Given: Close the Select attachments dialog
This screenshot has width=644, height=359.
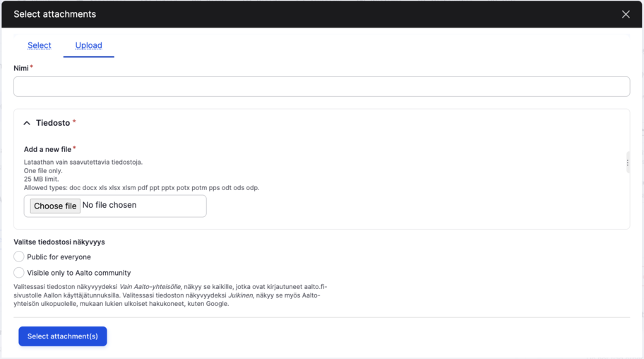Looking at the screenshot, I should coord(626,14).
